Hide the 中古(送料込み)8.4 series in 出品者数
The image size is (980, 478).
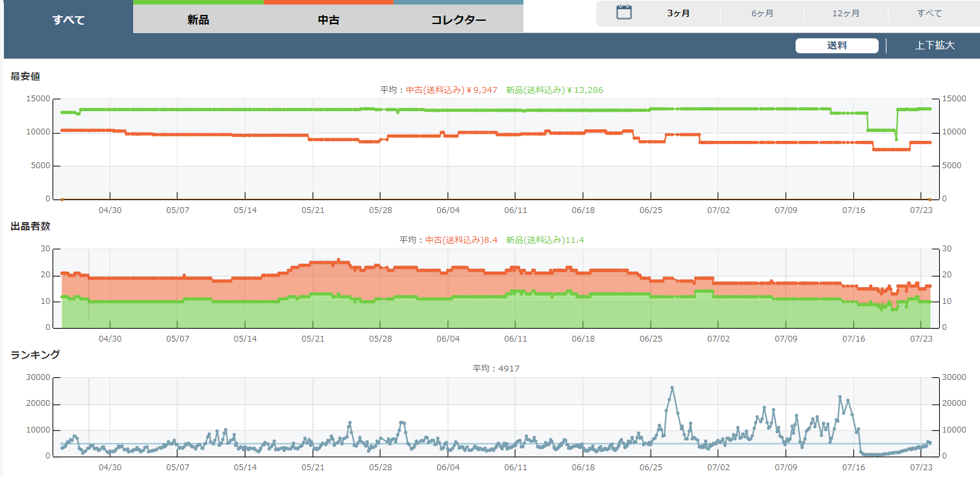tap(461, 240)
